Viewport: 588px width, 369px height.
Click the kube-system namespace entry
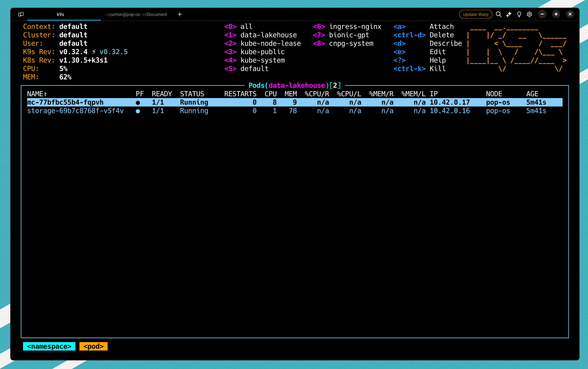[x=262, y=60]
